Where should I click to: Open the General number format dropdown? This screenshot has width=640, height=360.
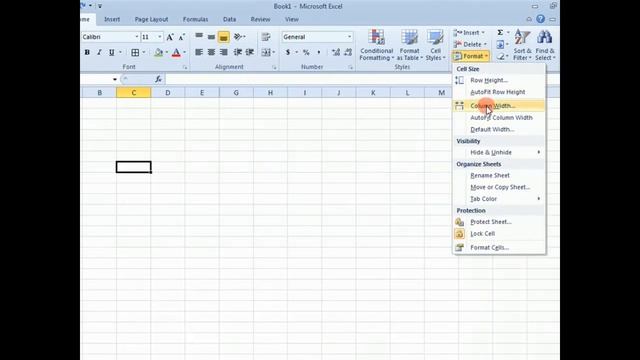[x=349, y=37]
